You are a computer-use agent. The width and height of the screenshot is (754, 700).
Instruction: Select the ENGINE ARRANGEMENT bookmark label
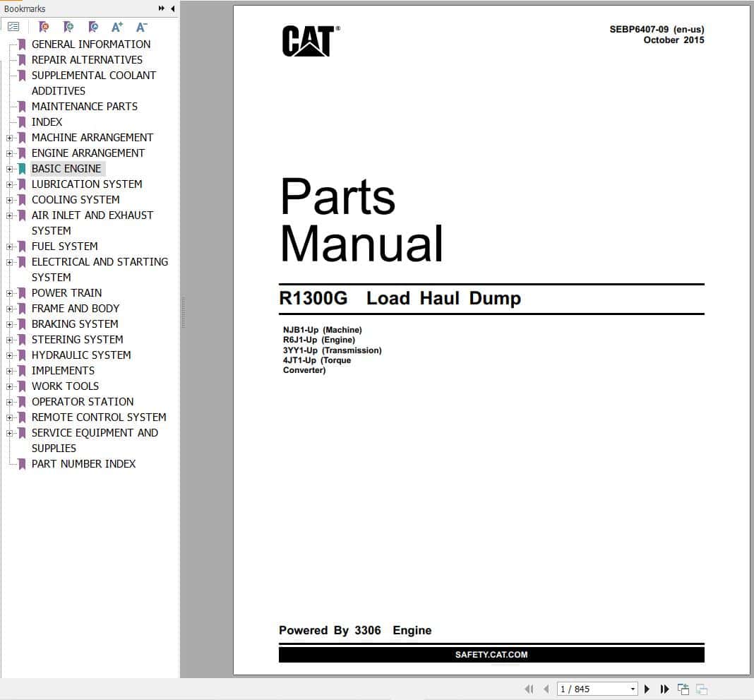[88, 153]
